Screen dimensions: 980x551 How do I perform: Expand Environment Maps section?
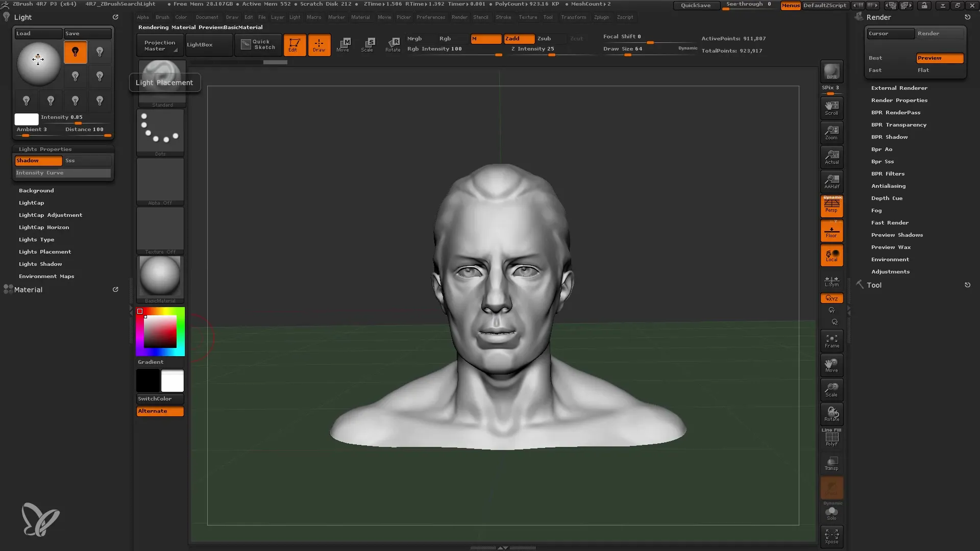click(46, 277)
